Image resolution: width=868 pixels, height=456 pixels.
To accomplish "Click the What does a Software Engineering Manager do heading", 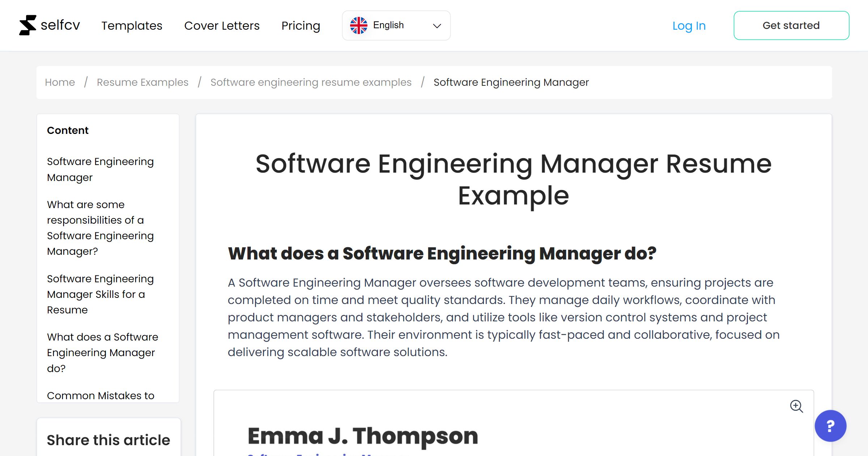I will tap(442, 253).
